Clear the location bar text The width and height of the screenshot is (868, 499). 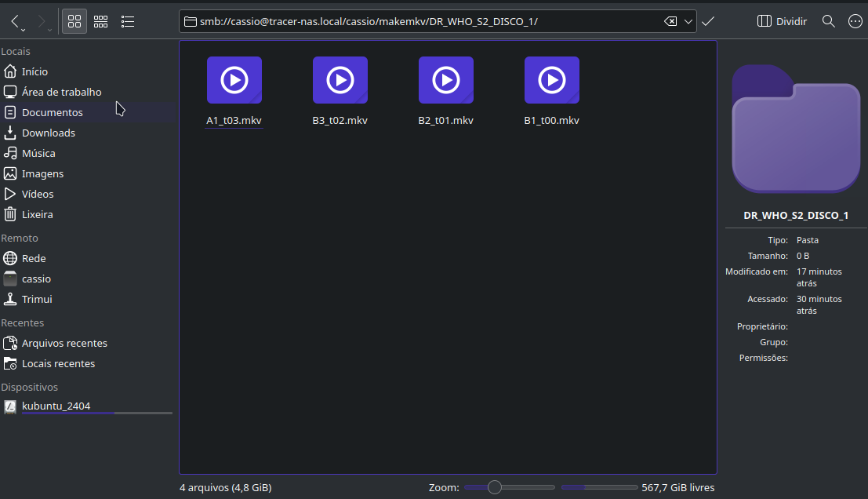670,21
